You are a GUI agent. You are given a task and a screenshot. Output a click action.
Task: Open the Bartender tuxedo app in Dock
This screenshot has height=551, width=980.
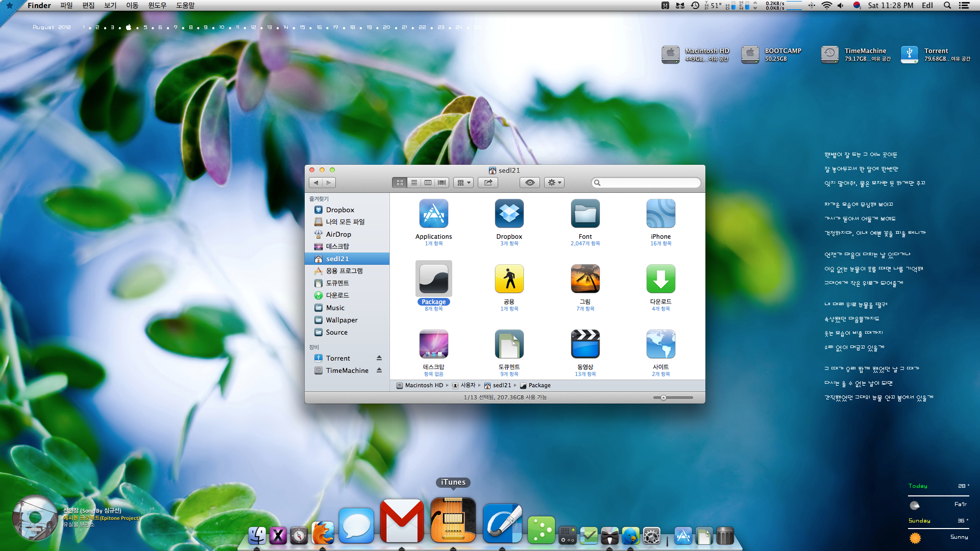pyautogui.click(x=609, y=536)
